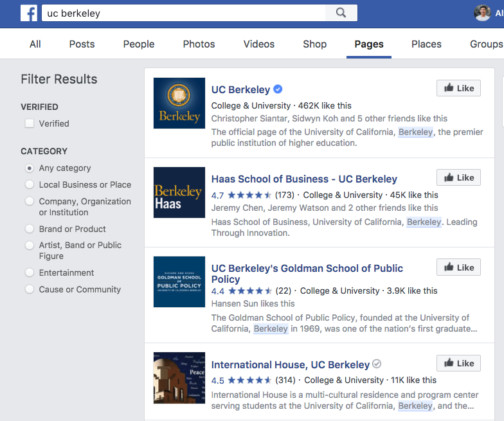Image resolution: width=504 pixels, height=421 pixels.
Task: Click the Facebook logo icon
Action: [x=29, y=13]
